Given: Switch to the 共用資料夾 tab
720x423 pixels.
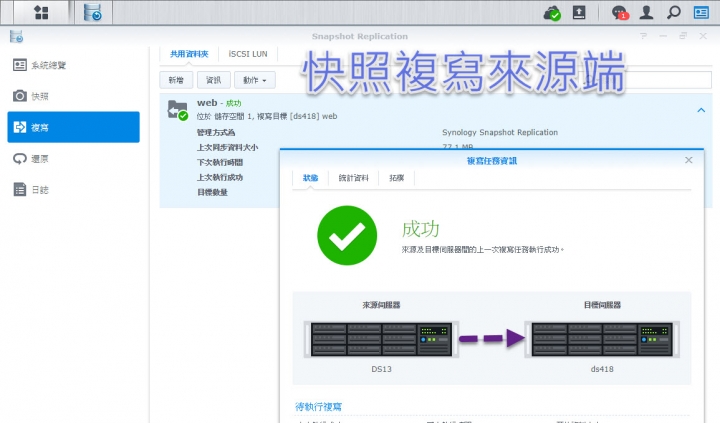Looking at the screenshot, I should click(x=189, y=54).
